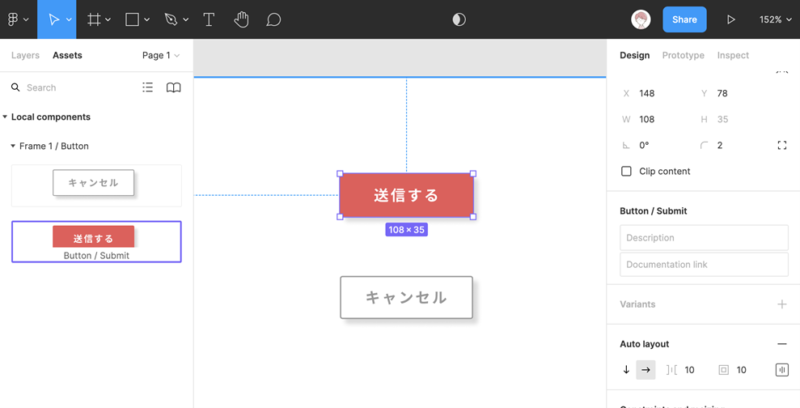The height and width of the screenshot is (408, 800).
Task: Open the team library book icon
Action: tap(173, 88)
